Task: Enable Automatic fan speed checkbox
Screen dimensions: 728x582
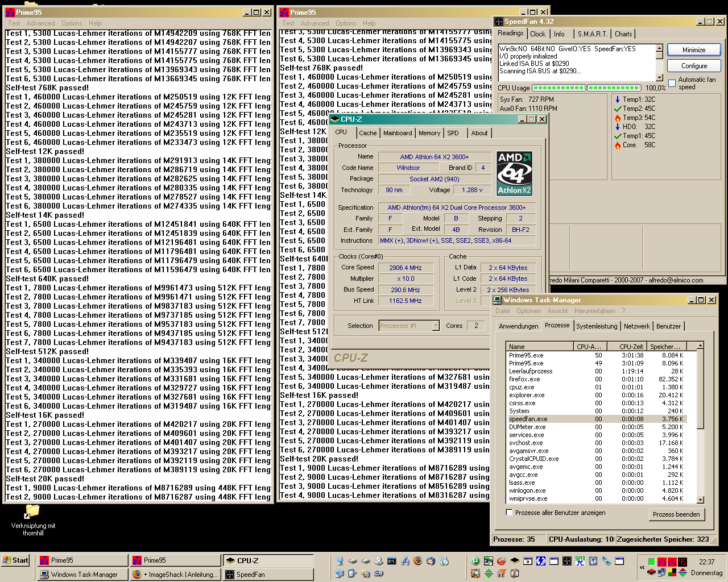Action: [x=672, y=84]
